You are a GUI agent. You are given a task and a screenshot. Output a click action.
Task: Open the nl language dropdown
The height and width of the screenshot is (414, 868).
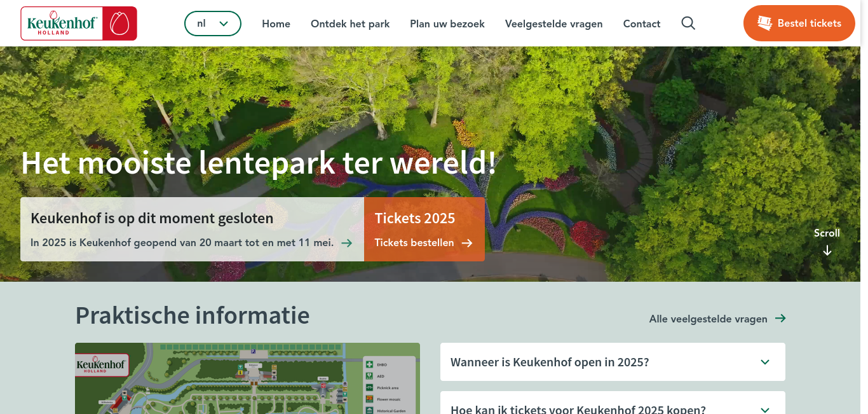click(213, 24)
